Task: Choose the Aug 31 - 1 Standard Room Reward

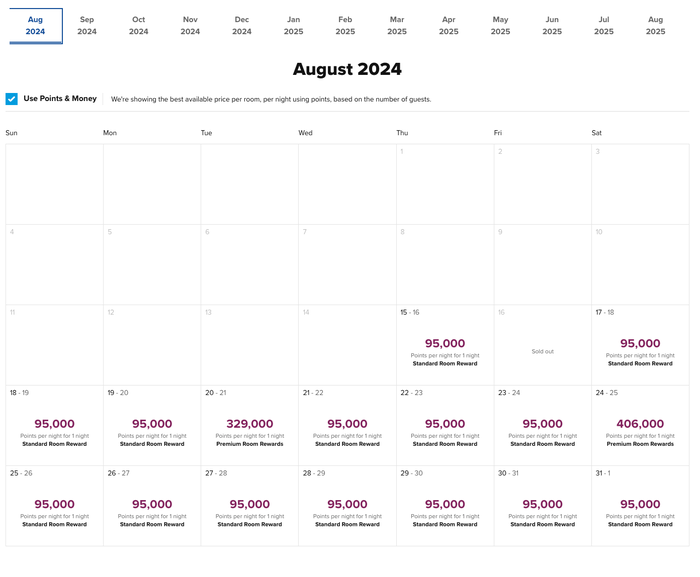Action: (640, 506)
